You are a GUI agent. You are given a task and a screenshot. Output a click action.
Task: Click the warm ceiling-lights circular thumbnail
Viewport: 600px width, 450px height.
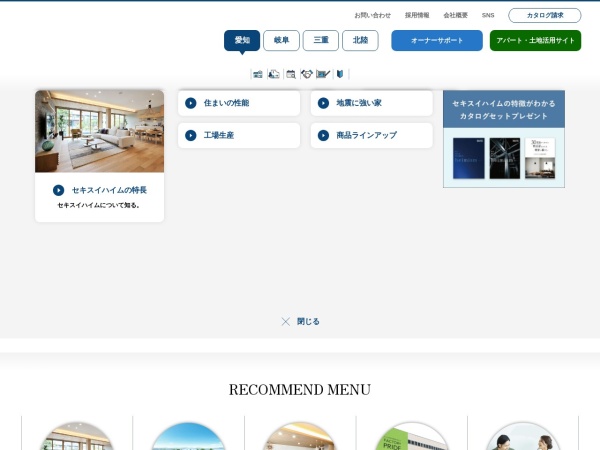(x=300, y=436)
